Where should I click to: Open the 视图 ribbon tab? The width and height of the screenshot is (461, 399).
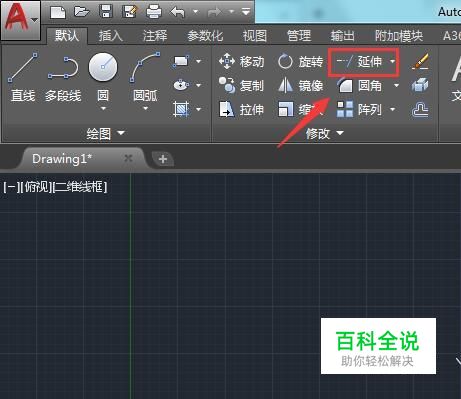click(255, 36)
